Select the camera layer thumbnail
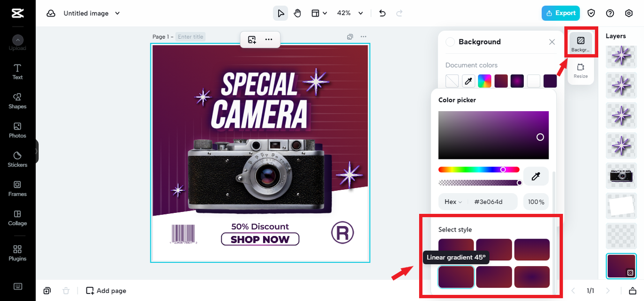This screenshot has height=301, width=644. pyautogui.click(x=621, y=175)
